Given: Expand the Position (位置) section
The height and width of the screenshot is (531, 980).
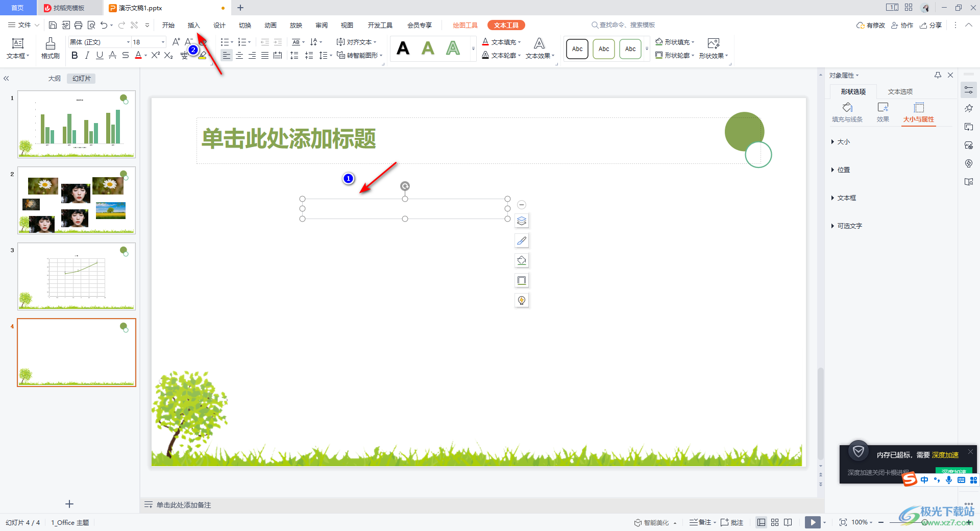Looking at the screenshot, I should [x=841, y=170].
